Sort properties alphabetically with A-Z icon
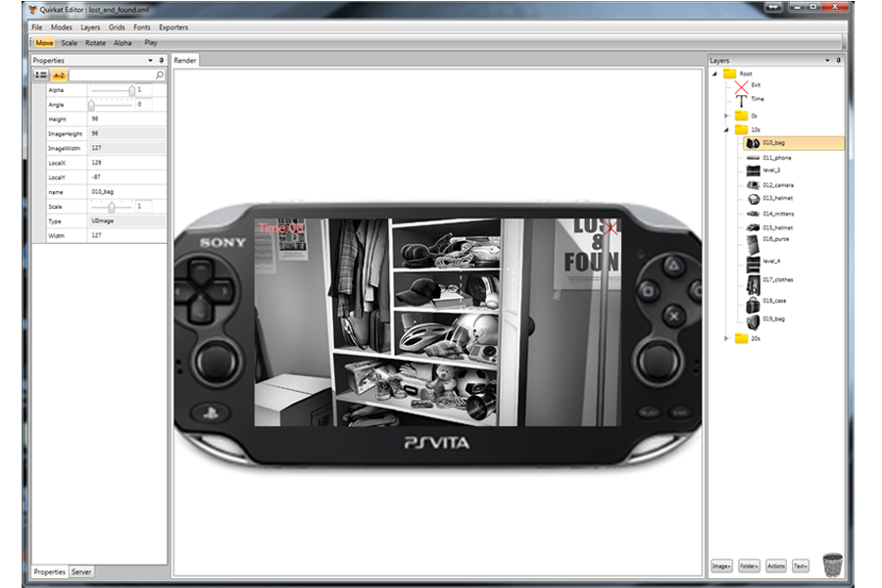Viewport: 882px width, 588px height. [x=59, y=74]
